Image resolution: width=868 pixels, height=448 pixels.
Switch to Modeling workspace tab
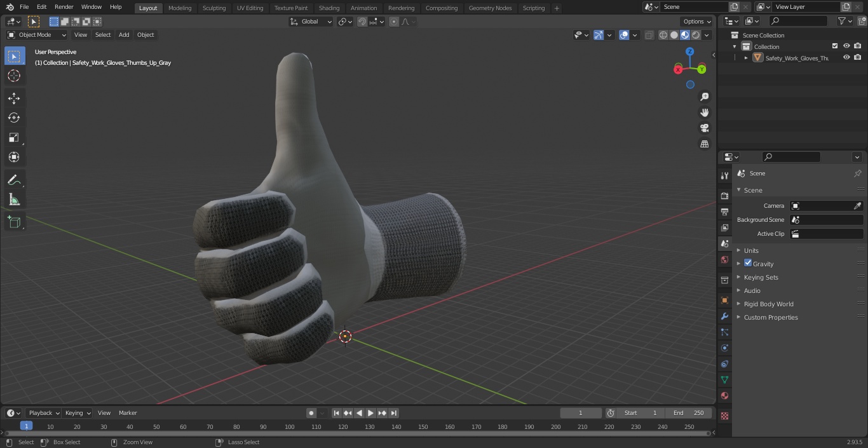pos(180,8)
